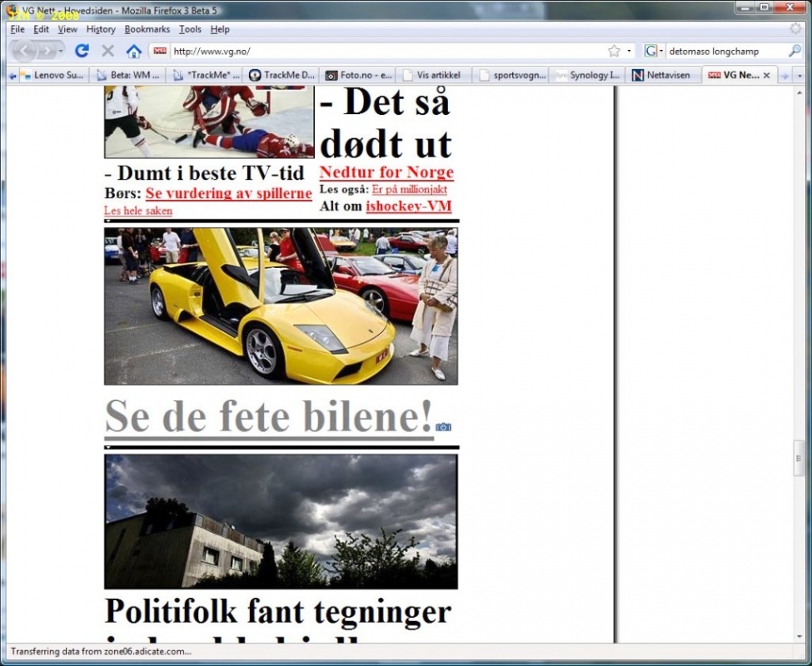Click the vertical scrollbar thumb
Viewport: 812px width, 666px height.
[x=800, y=458]
